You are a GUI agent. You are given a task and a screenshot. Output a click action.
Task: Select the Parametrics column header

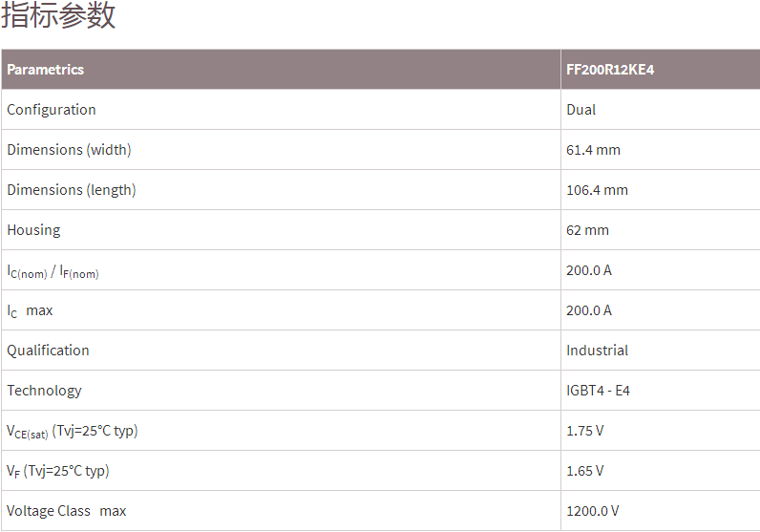pos(45,70)
